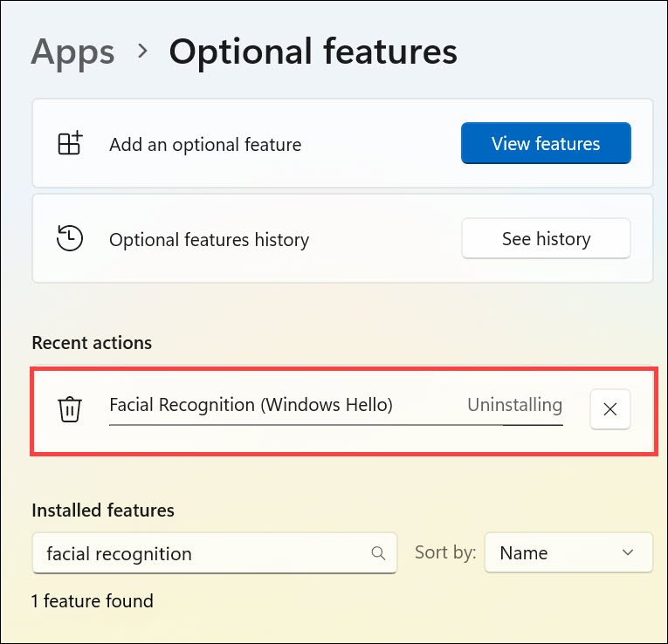This screenshot has height=644, width=668.
Task: Click the trash bin icon beside Facial Recognition
Action: click(70, 408)
